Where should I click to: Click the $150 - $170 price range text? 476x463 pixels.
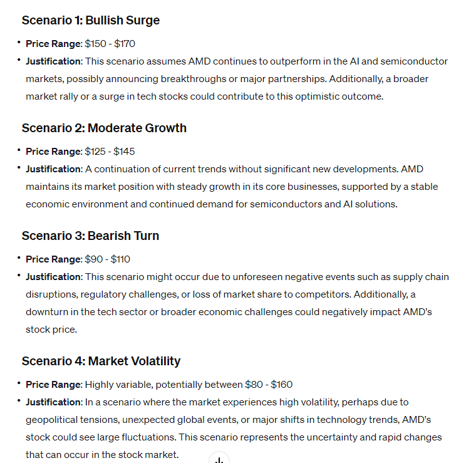click(x=110, y=44)
